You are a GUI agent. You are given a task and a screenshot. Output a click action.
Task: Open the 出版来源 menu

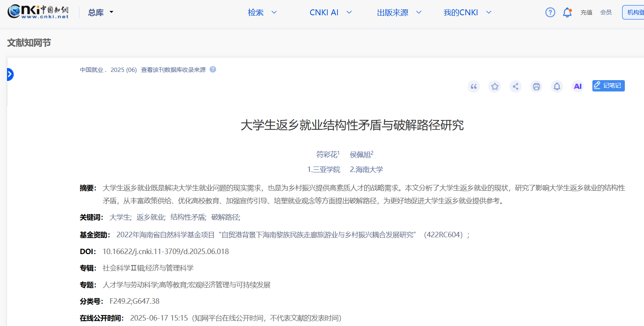[399, 13]
